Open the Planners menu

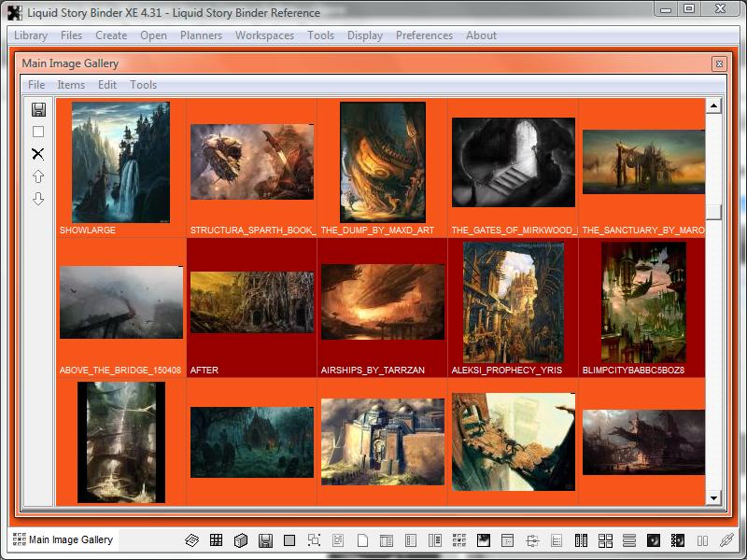point(201,35)
